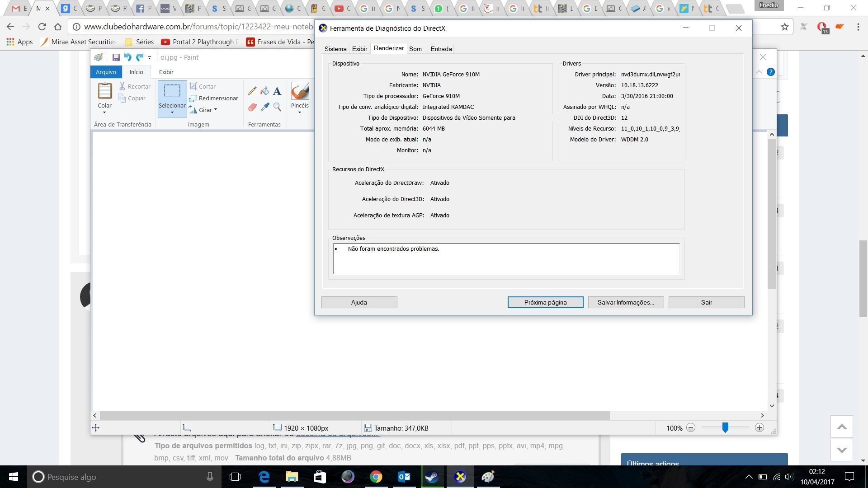
Task: Open Task View from taskbar
Action: pyautogui.click(x=235, y=477)
